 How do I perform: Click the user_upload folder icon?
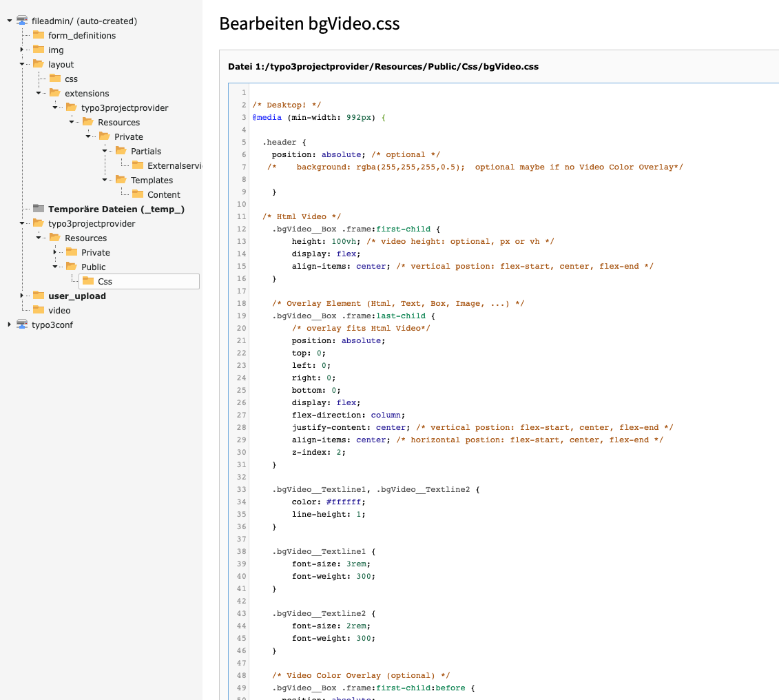[39, 296]
